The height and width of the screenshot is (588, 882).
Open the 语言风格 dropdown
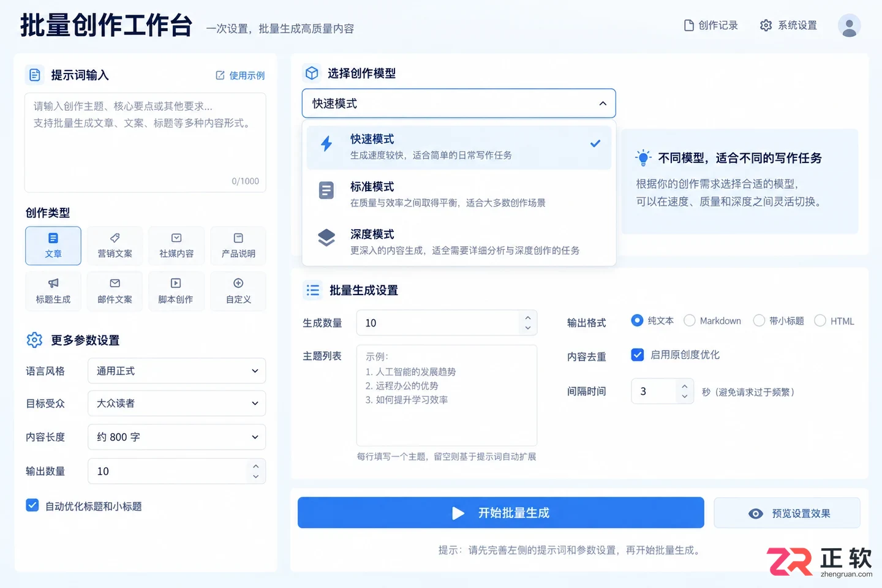(x=176, y=371)
